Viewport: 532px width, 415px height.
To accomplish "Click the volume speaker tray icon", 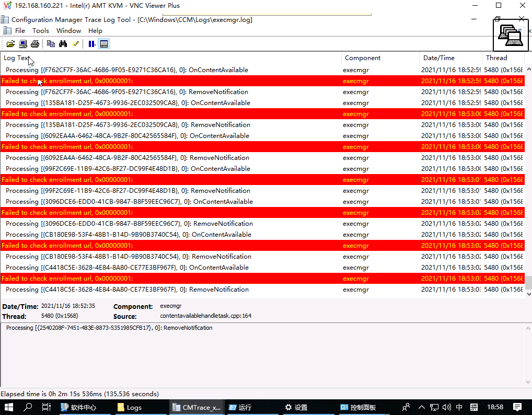I will (446, 407).
